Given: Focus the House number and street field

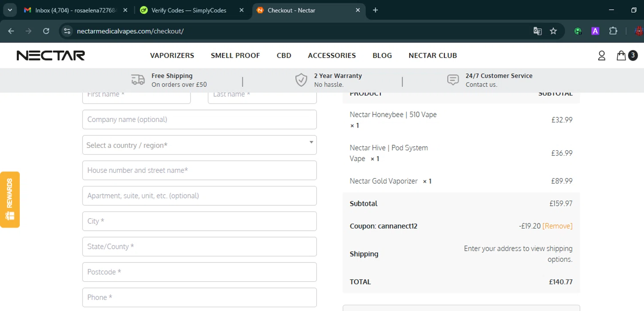Looking at the screenshot, I should tap(200, 171).
